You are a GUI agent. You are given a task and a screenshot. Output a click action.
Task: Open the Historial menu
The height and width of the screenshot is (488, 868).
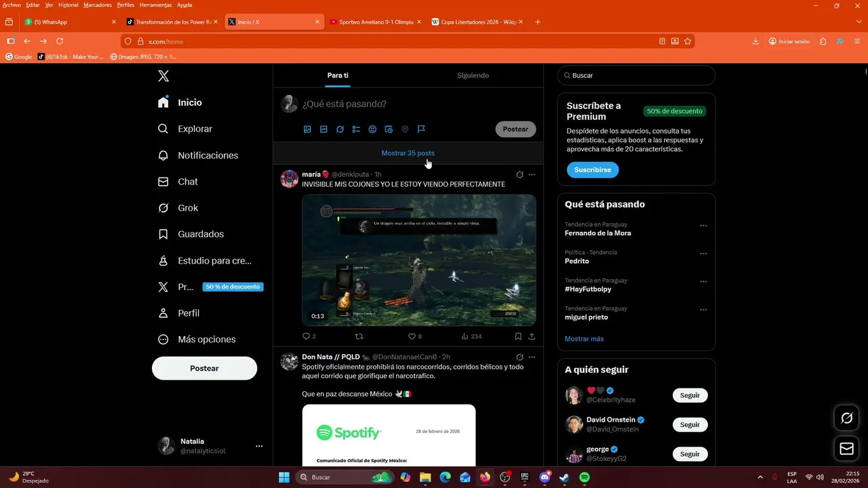click(68, 5)
